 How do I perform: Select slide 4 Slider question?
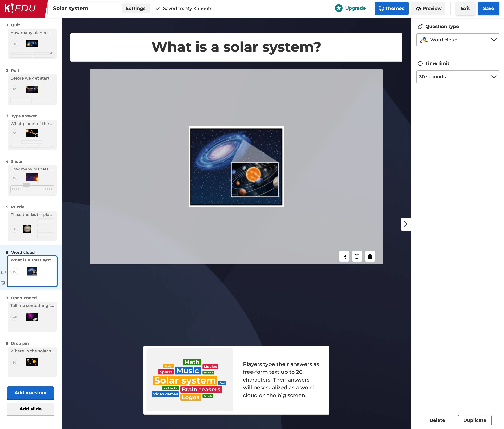[x=32, y=180]
